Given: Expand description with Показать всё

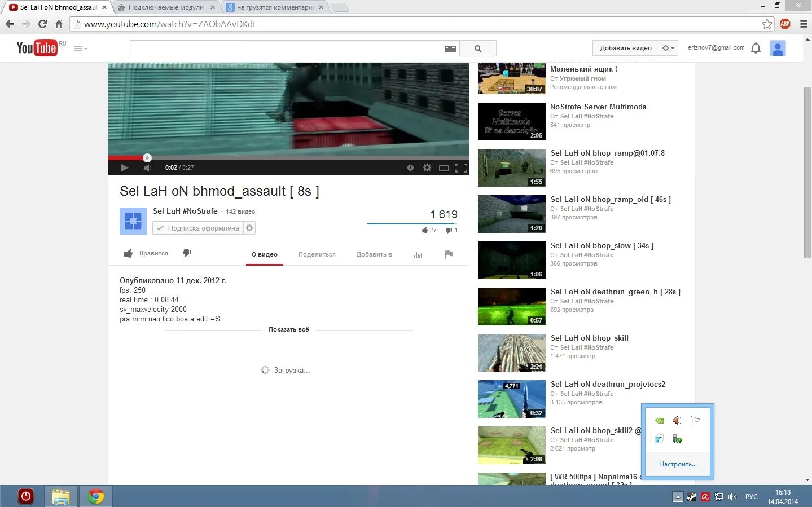Looking at the screenshot, I should [288, 329].
